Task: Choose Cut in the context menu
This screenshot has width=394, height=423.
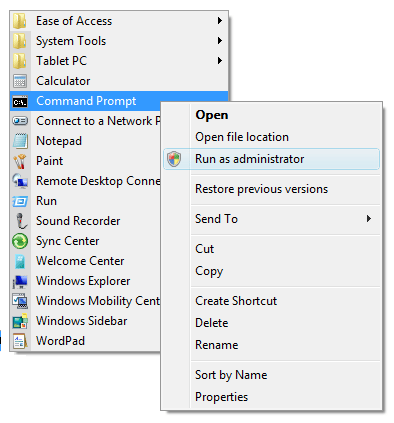Action: pos(204,249)
